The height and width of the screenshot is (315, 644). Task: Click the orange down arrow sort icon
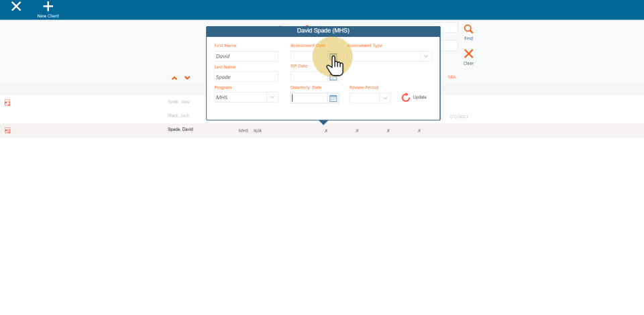(187, 78)
